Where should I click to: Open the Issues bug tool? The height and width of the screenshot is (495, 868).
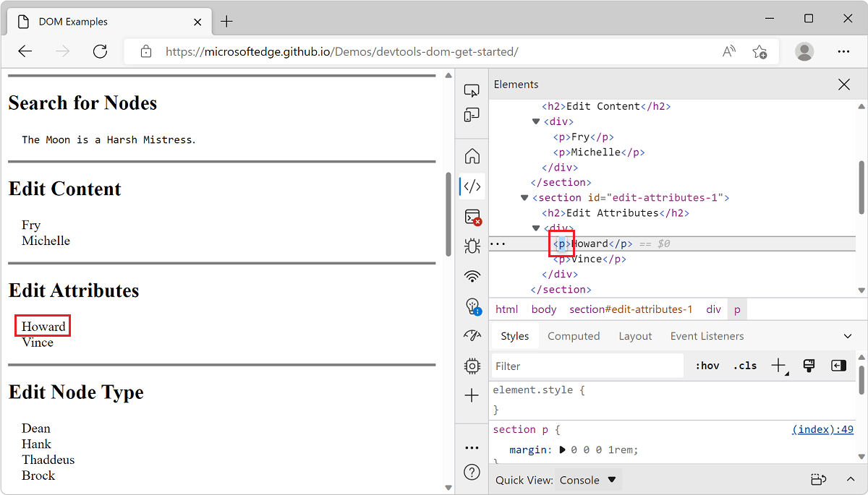pyautogui.click(x=472, y=246)
